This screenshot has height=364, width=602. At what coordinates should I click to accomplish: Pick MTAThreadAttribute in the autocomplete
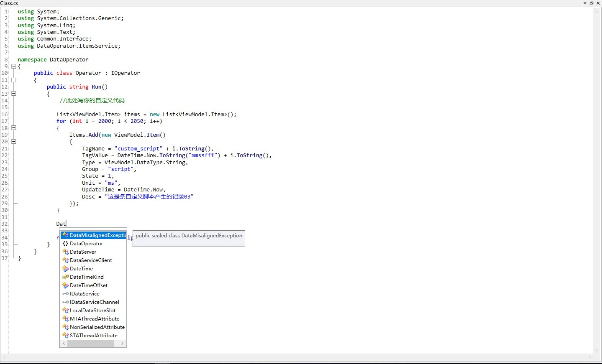coord(93,319)
